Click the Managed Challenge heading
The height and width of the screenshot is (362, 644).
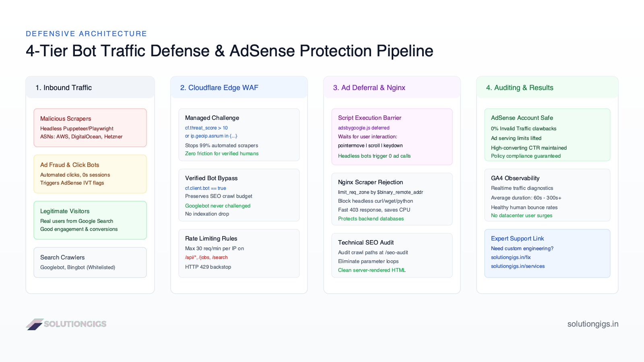point(212,118)
